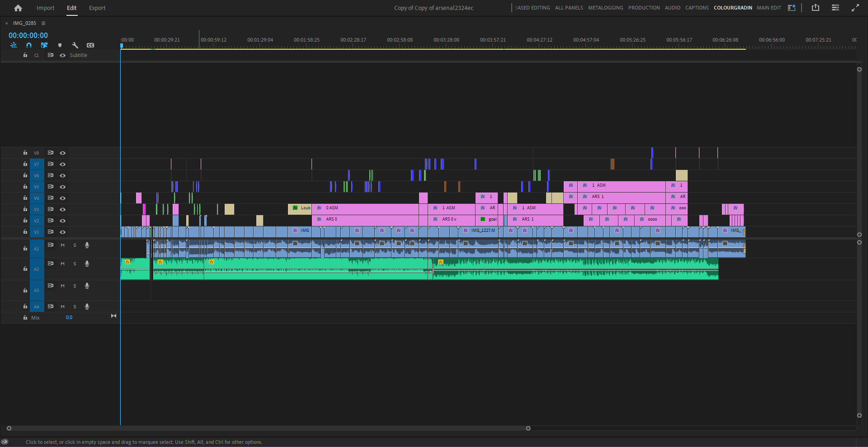
Task: Open IMG_0285 sequence panel menu
Action: (x=43, y=23)
